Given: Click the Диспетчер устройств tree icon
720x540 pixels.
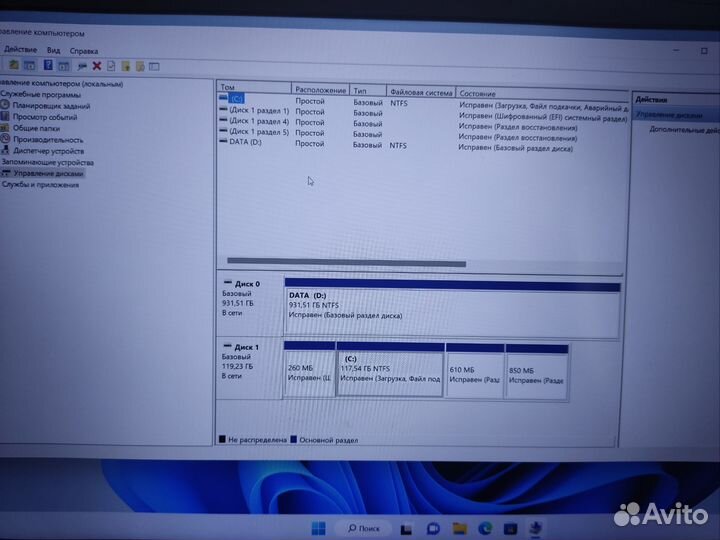Looking at the screenshot, I should pyautogui.click(x=5, y=150).
